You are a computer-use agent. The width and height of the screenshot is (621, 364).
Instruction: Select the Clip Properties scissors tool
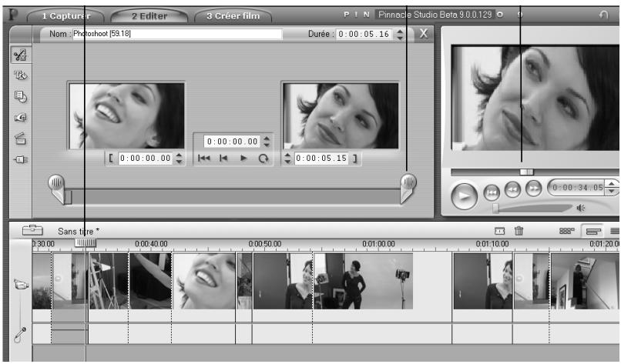pyautogui.click(x=20, y=55)
